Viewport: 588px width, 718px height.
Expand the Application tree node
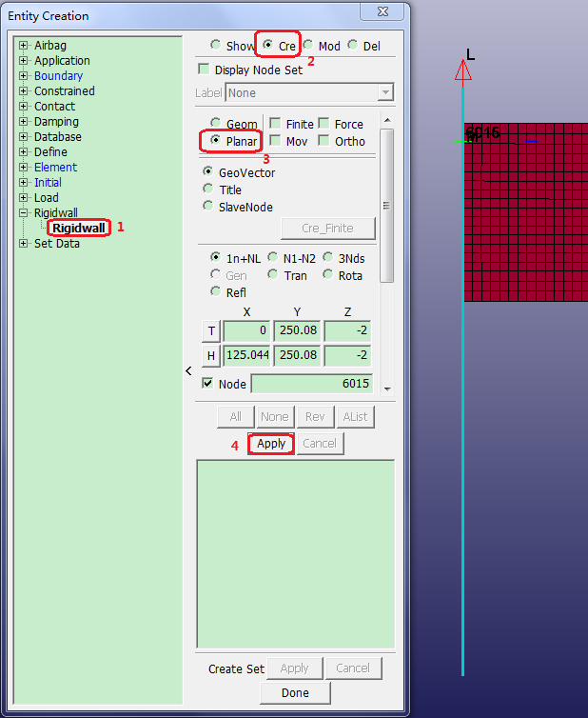pyautogui.click(x=23, y=60)
